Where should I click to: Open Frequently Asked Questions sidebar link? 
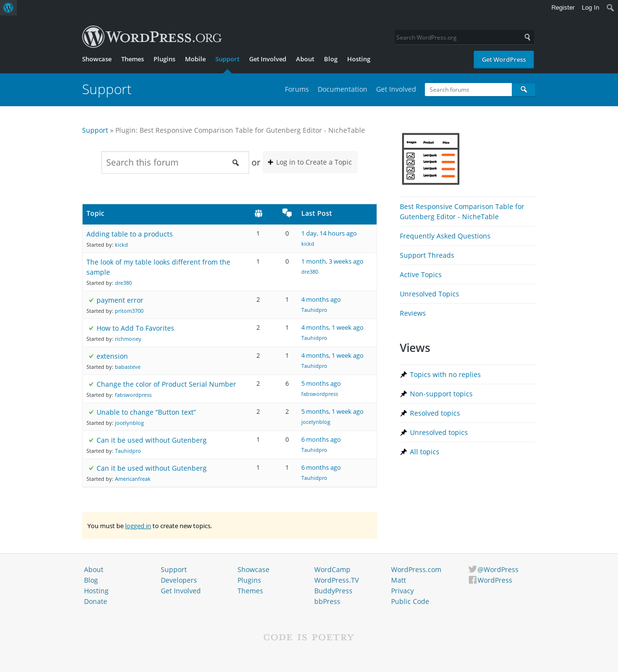click(445, 236)
